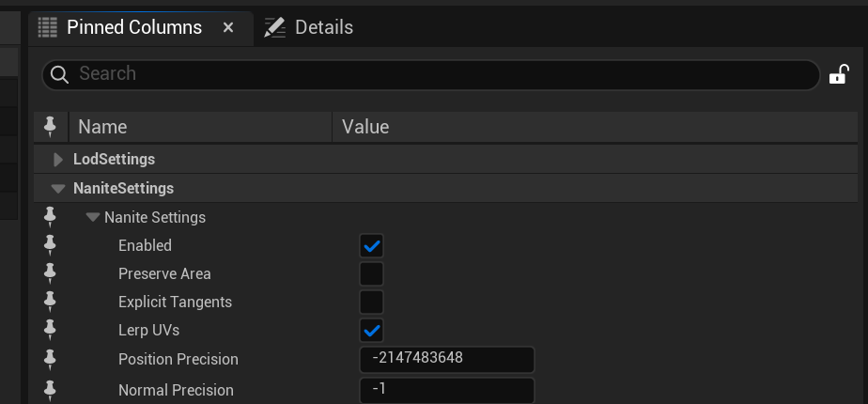This screenshot has width=868, height=404.
Task: Focus the Search field
Action: pyautogui.click(x=430, y=74)
